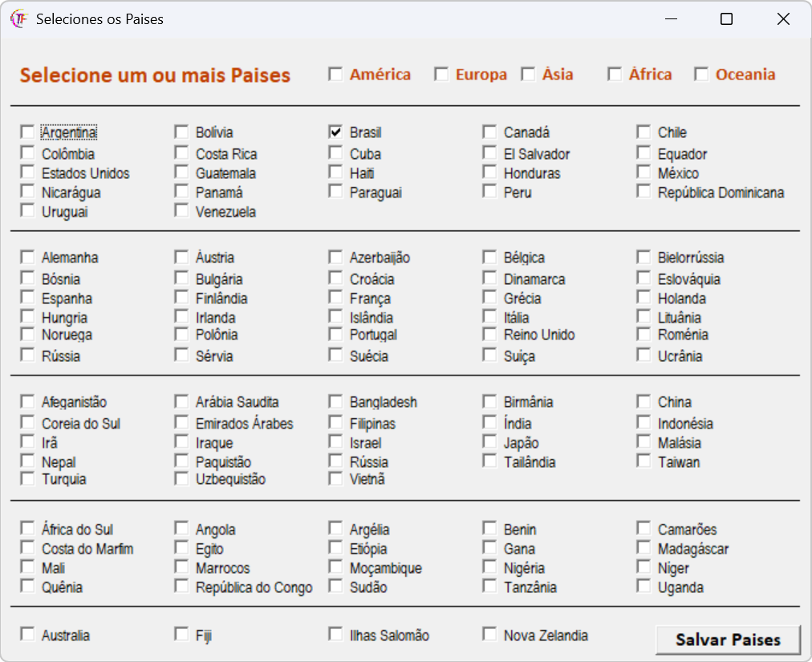This screenshot has width=812, height=662.
Task: Click the Salvar Paises button
Action: point(728,640)
